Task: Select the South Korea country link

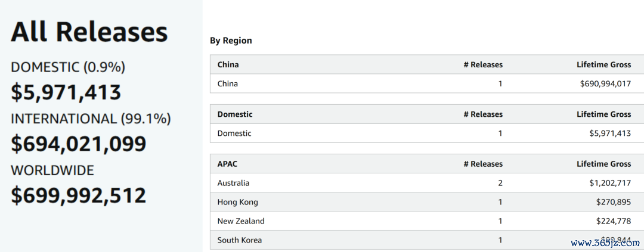Action: (240, 240)
